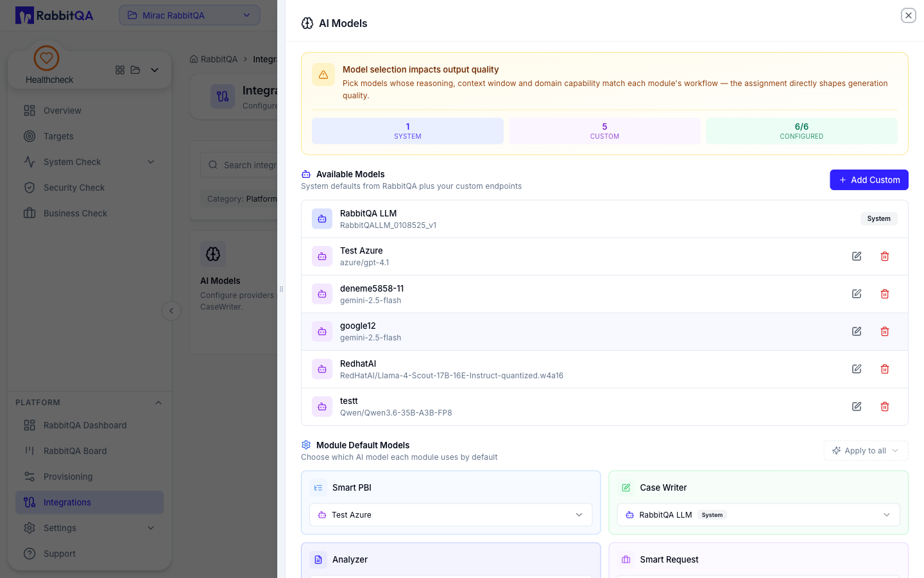Viewport: 924px width, 578px height.
Task: Click the folder icon beside Healthcheck
Action: click(135, 70)
